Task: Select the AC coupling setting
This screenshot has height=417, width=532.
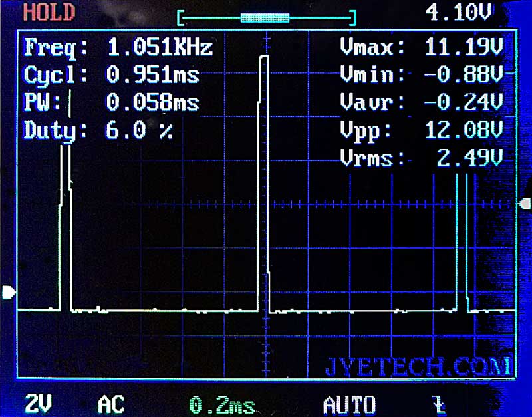Action: pyautogui.click(x=111, y=404)
